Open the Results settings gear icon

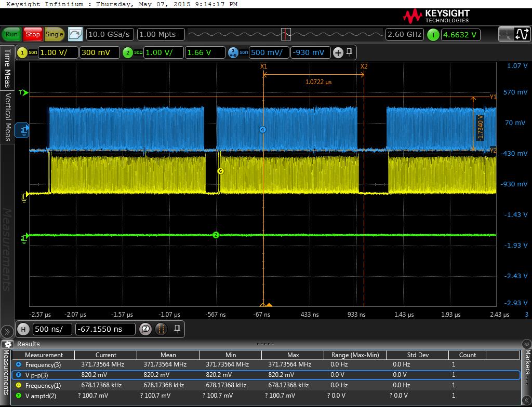click(x=8, y=344)
